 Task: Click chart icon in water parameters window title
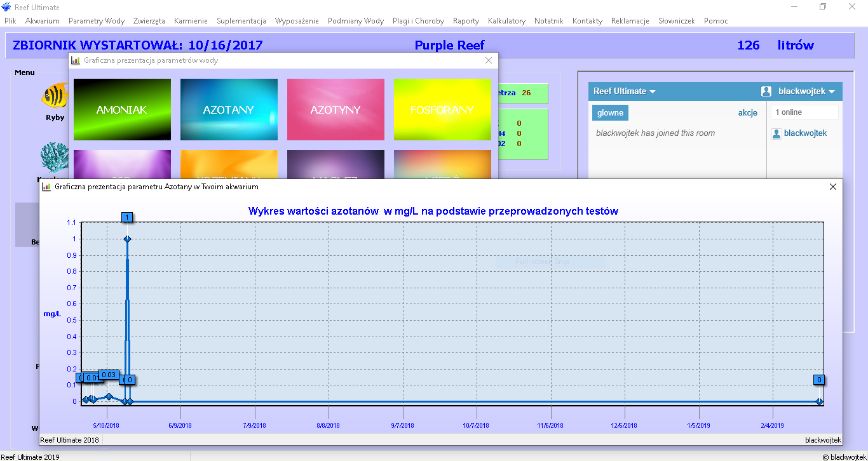coord(76,61)
